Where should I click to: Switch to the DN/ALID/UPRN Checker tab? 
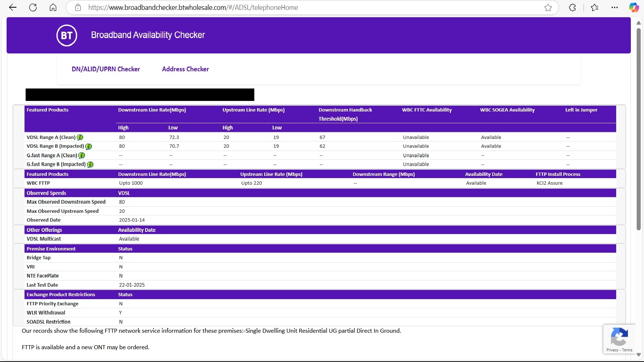[x=106, y=69]
